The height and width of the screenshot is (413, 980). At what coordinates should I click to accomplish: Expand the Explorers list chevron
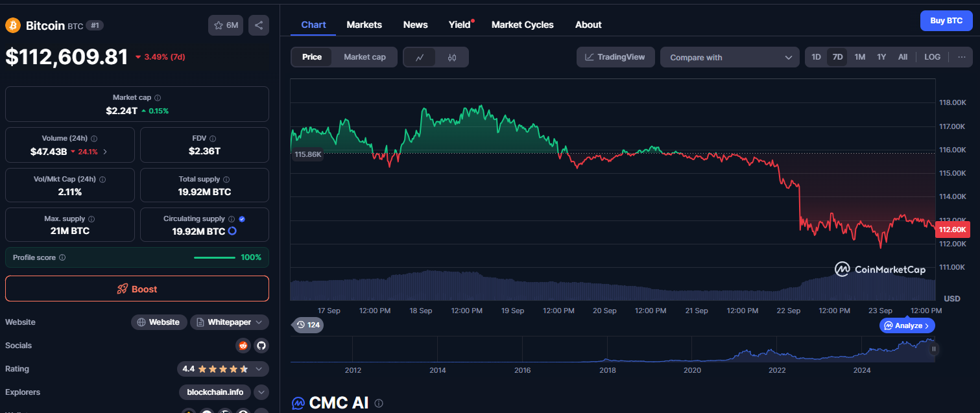coord(261,392)
